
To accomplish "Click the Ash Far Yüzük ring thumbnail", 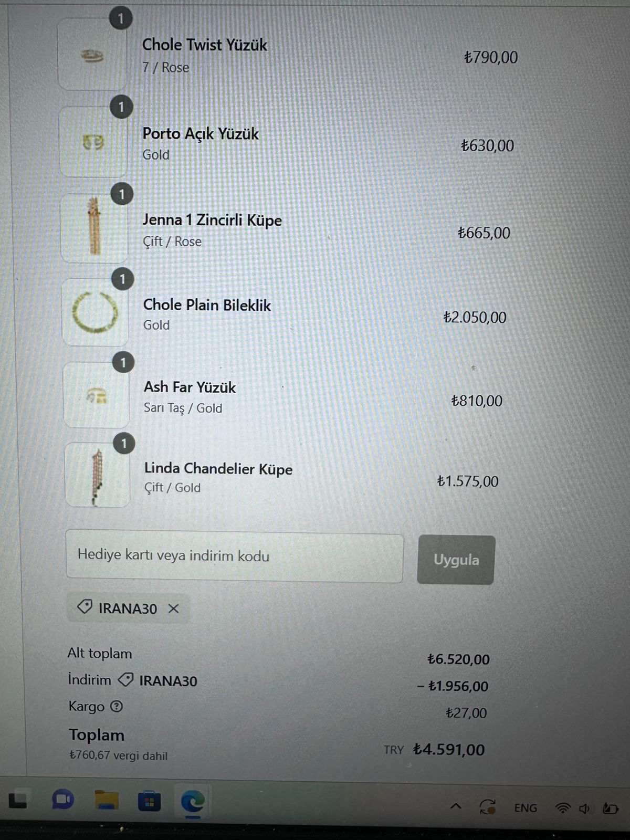I will [96, 395].
